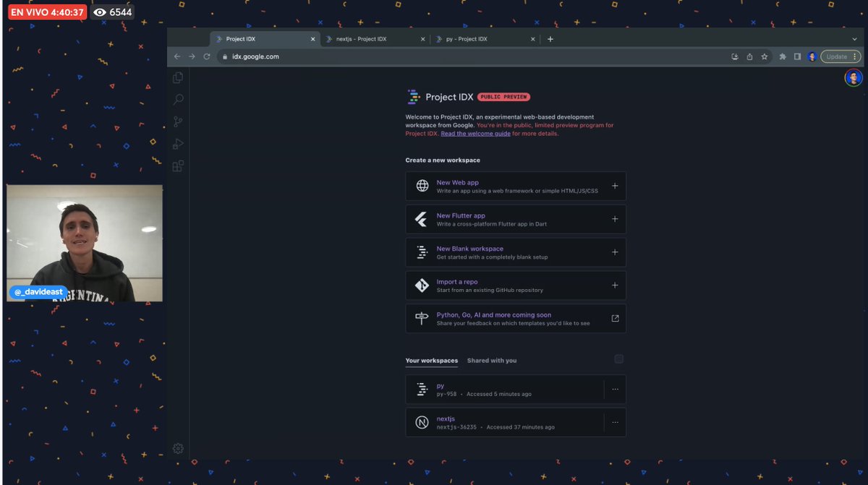Close the nextjs - Project IDX tab

pyautogui.click(x=422, y=39)
